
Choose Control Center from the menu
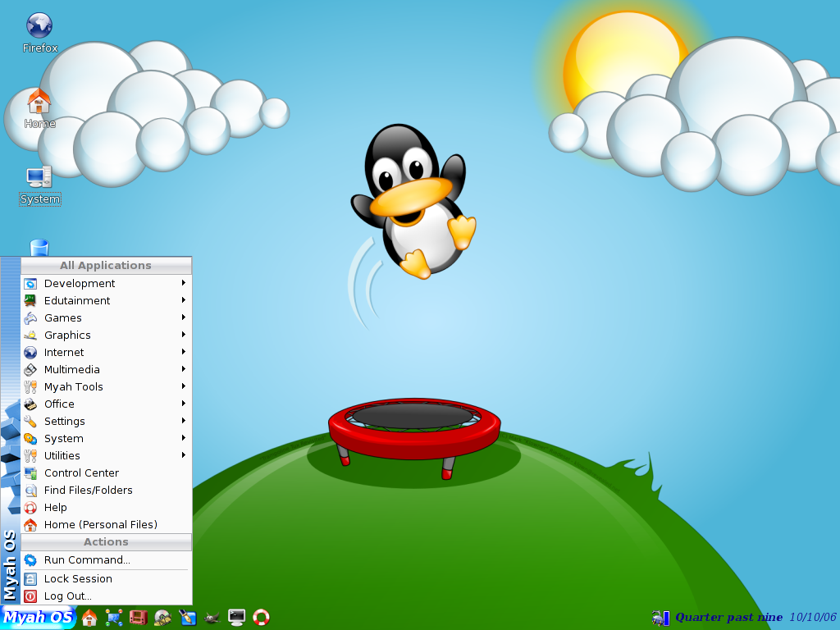click(x=106, y=472)
